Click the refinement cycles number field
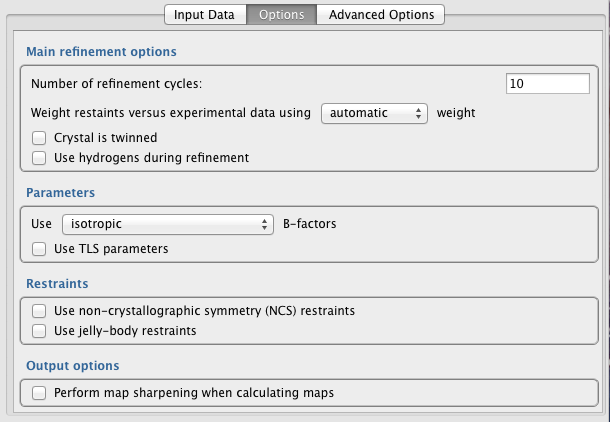The image size is (610, 422). [546, 84]
